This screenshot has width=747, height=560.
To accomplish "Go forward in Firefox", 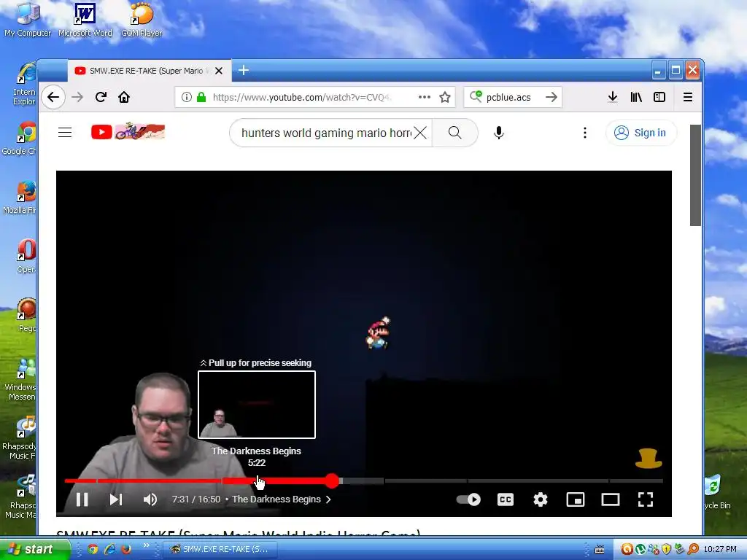I will point(77,97).
